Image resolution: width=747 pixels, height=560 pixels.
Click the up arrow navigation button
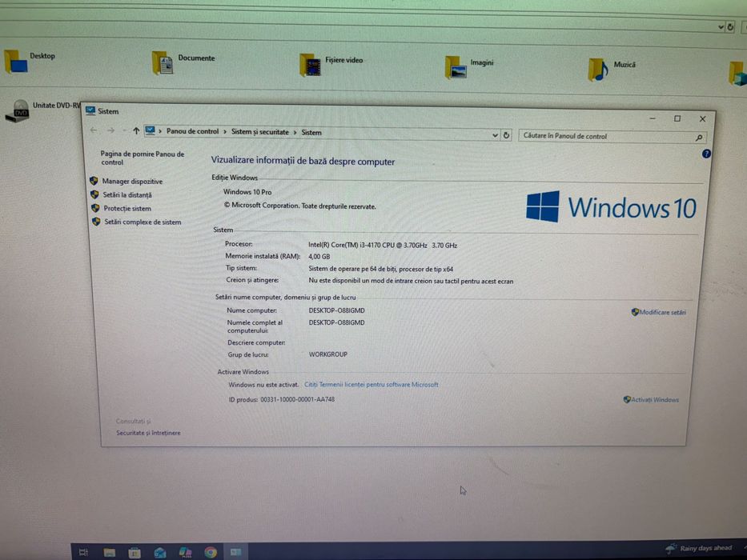[x=136, y=130]
